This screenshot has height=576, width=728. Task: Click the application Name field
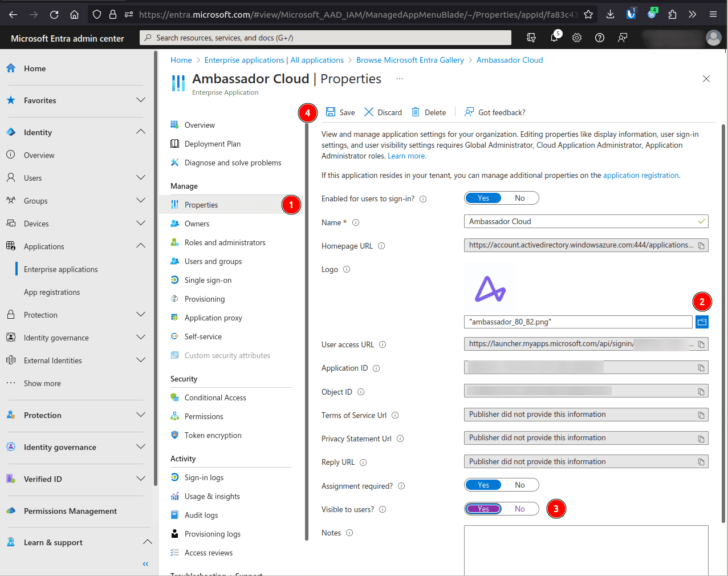click(x=586, y=221)
